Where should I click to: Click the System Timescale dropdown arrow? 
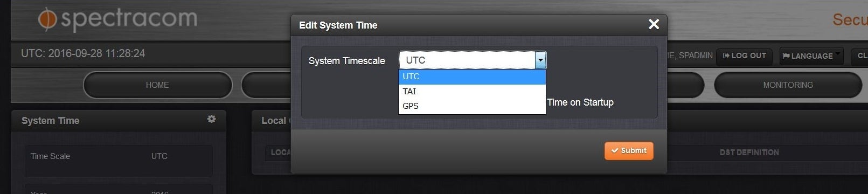tap(540, 60)
